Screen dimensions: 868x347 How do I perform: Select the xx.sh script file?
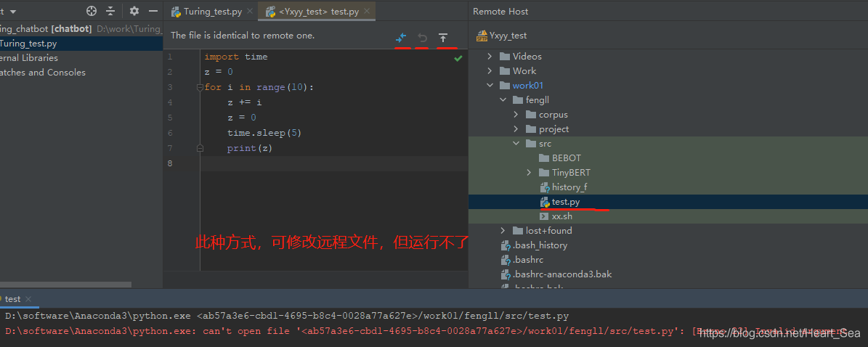[556, 216]
